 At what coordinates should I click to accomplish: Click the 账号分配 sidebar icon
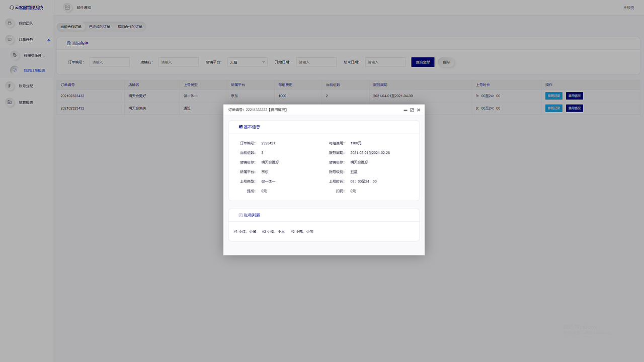[10, 86]
